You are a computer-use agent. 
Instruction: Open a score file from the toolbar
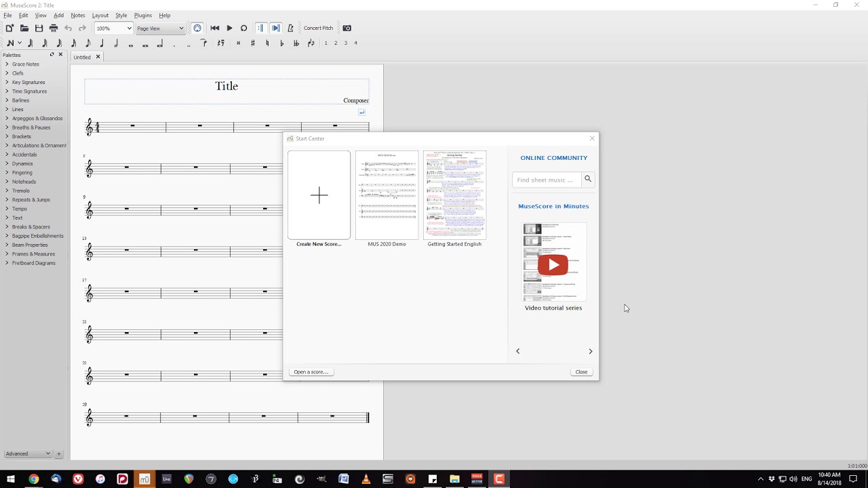24,28
